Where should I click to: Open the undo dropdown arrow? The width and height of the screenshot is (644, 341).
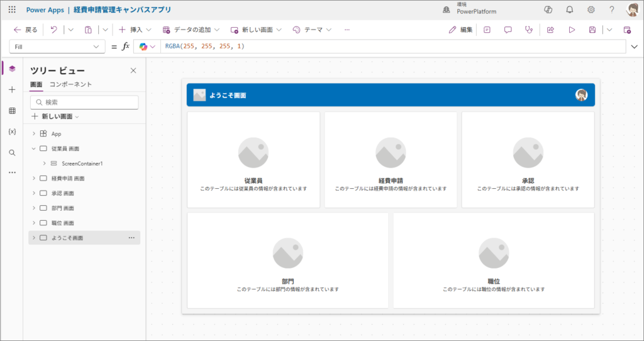pyautogui.click(x=70, y=30)
